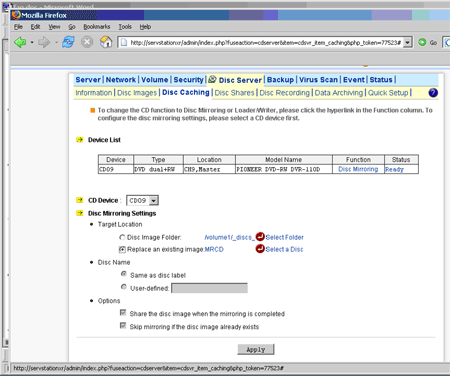
Task: Click the red Select a Disc arrow icon
Action: click(x=260, y=249)
